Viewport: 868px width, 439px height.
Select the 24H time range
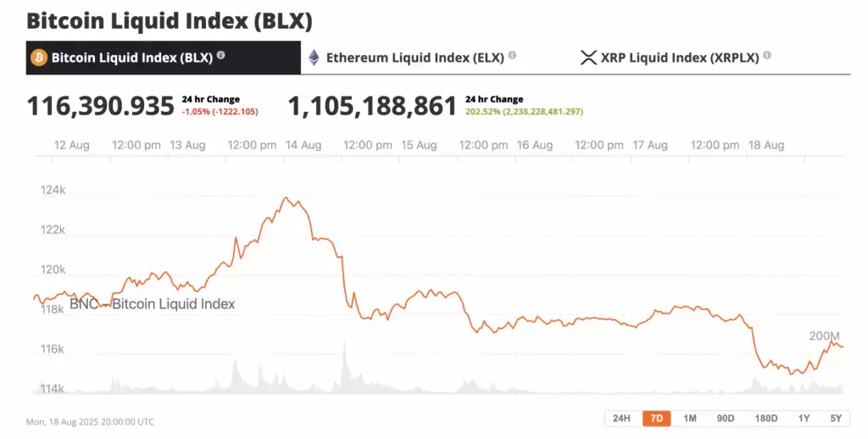pos(621,418)
